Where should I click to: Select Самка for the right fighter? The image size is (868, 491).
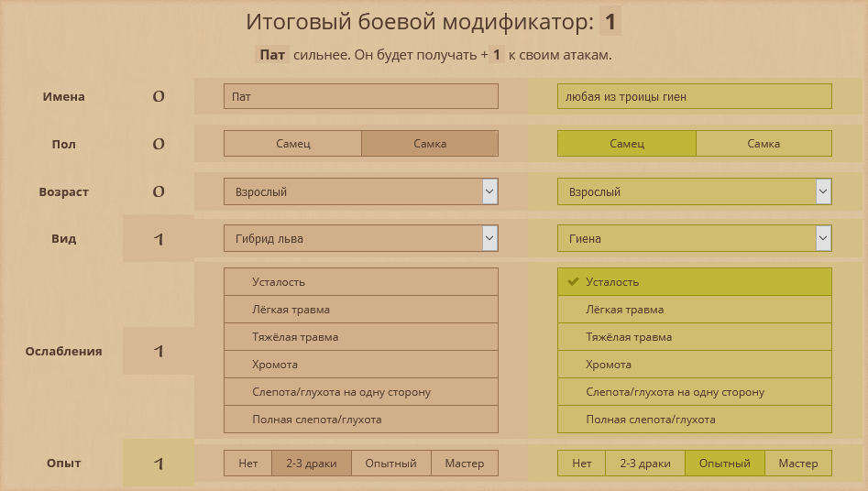764,144
